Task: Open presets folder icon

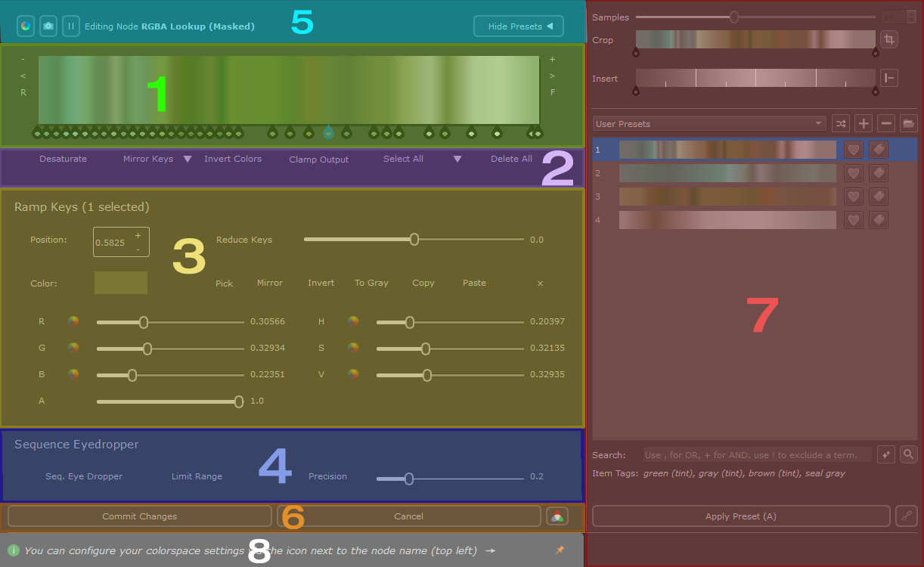Action: tap(909, 124)
